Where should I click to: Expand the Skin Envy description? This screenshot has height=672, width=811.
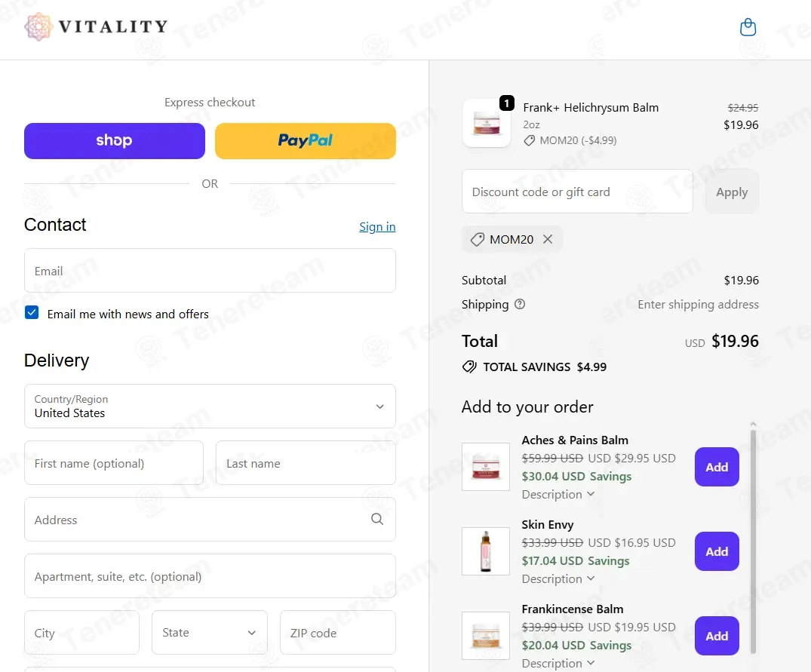(558, 579)
